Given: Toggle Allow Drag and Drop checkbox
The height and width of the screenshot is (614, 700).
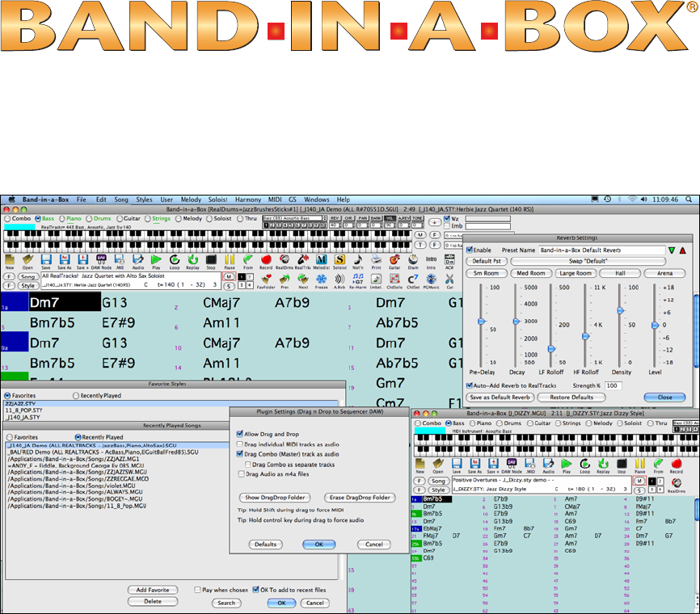Looking at the screenshot, I should pos(240,434).
